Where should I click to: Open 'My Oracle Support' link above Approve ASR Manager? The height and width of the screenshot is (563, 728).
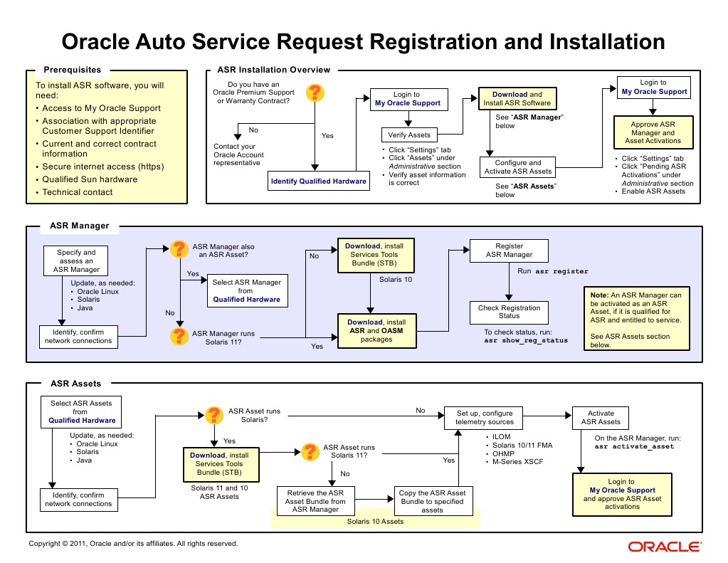point(654,92)
